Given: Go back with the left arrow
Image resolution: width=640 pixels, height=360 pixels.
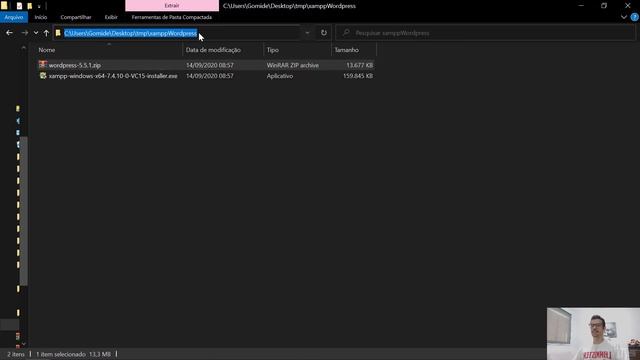Looking at the screenshot, I should click(x=9, y=33).
